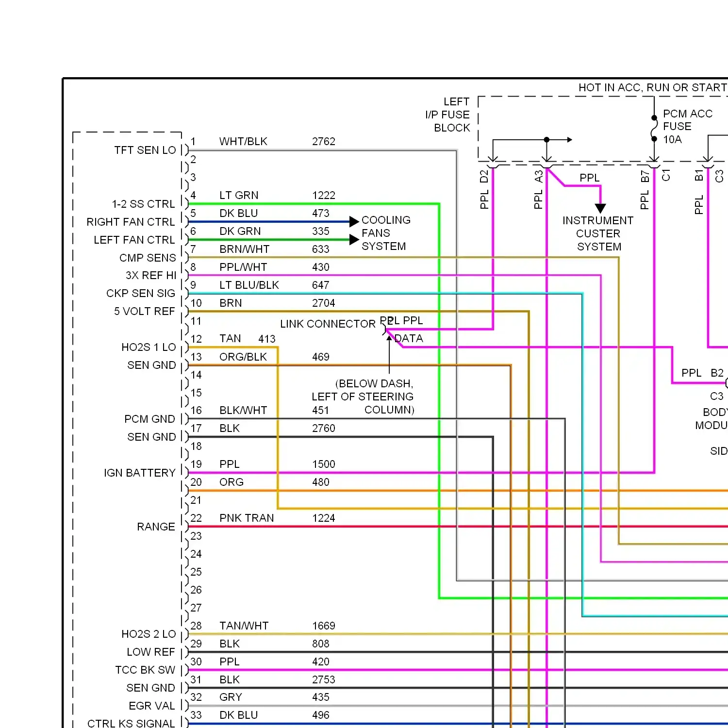This screenshot has height=728, width=728.
Task: Click circuit number "473"
Action: pos(321,213)
